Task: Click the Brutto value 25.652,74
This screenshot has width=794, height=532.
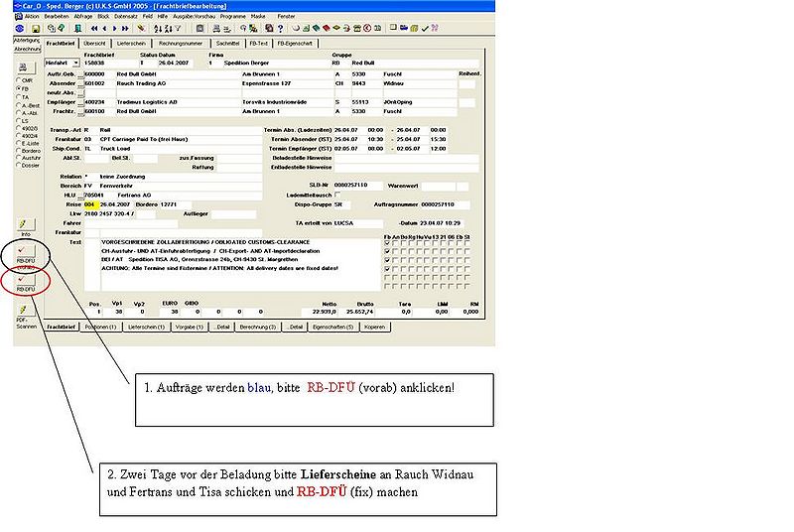Action: coord(360,312)
